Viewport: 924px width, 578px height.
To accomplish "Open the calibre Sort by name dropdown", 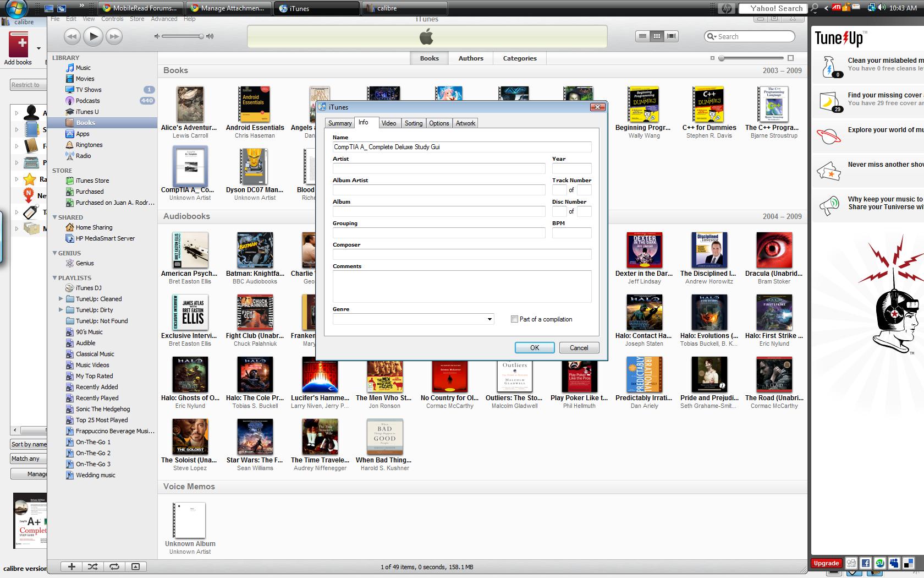I will point(29,444).
